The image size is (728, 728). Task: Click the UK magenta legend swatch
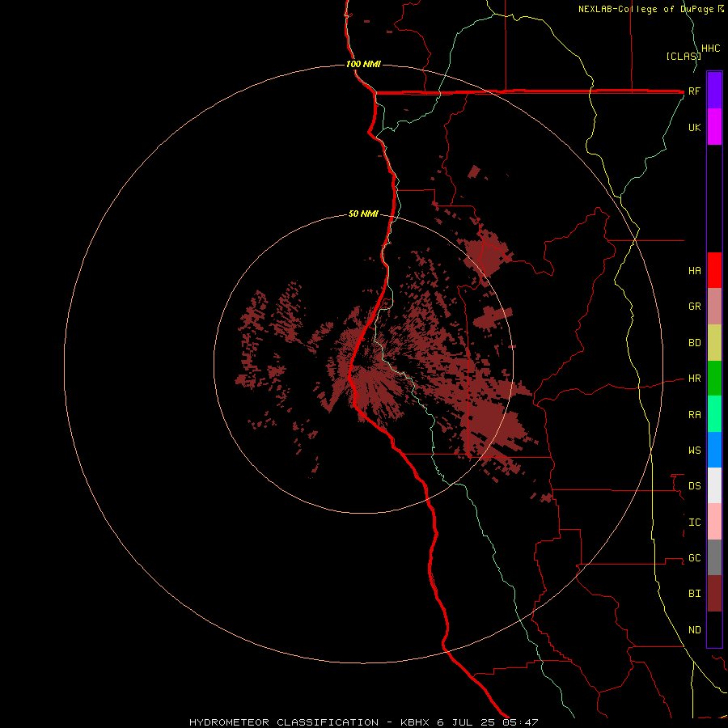tap(714, 127)
